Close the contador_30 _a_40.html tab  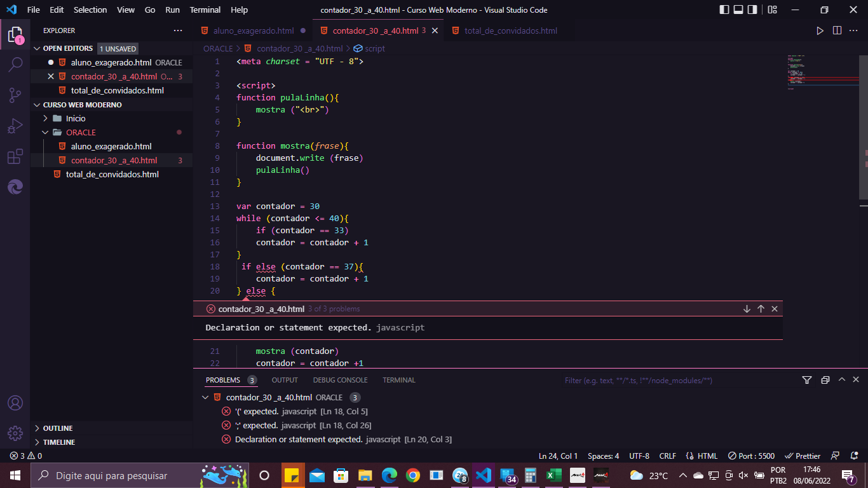[435, 30]
